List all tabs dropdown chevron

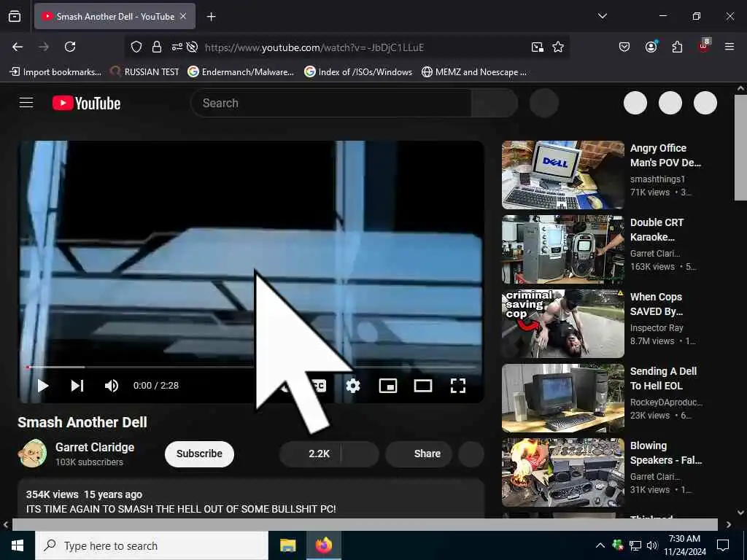click(602, 16)
